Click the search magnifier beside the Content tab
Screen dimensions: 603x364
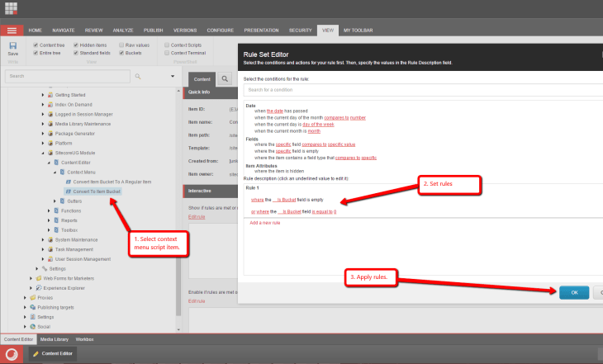[x=225, y=78]
